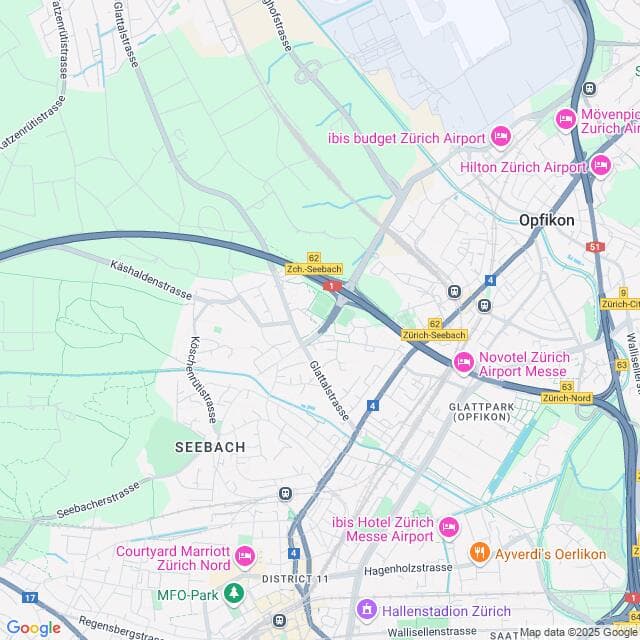The height and width of the screenshot is (640, 640).
Task: Click the Opfikon town label
Action: tap(547, 220)
